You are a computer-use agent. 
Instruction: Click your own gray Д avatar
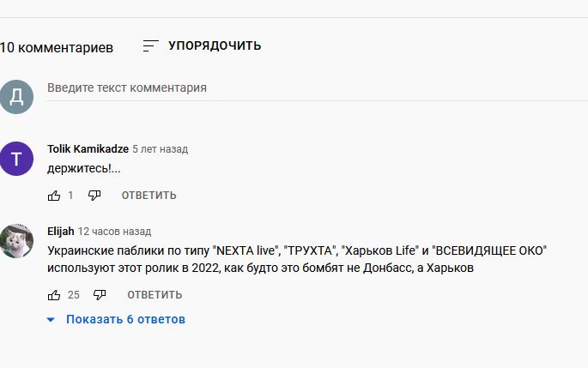click(x=16, y=97)
